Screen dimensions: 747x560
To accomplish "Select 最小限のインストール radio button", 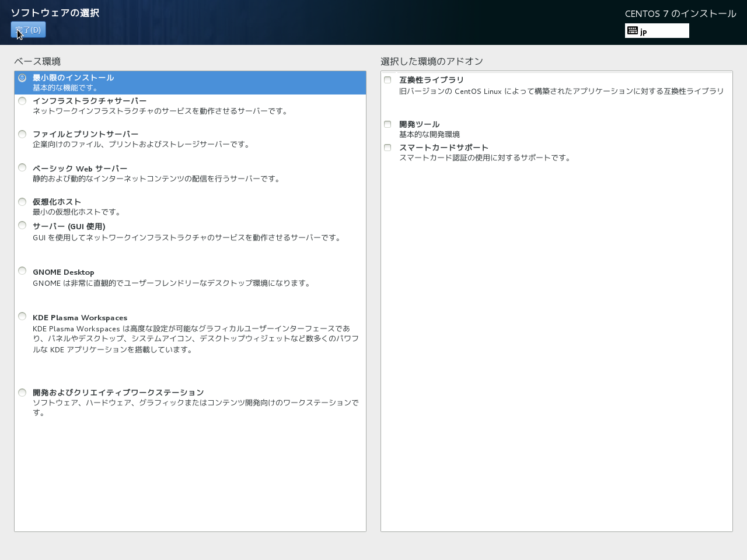I will click(22, 78).
